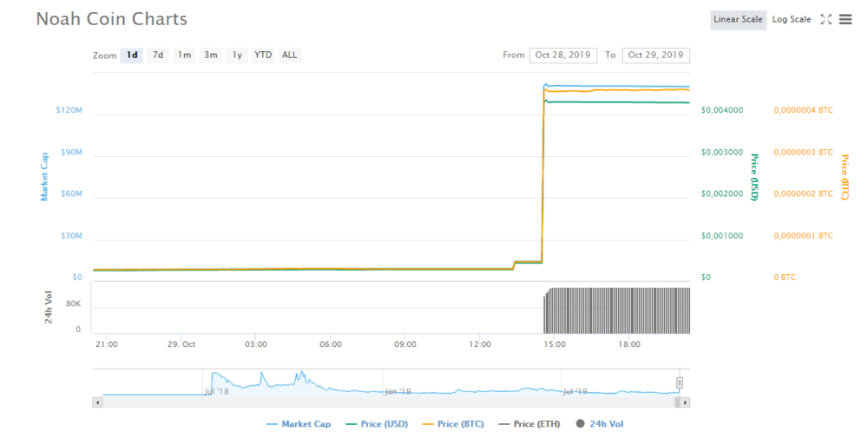Select the ALL zoom range
868x432 pixels.
[x=290, y=56]
